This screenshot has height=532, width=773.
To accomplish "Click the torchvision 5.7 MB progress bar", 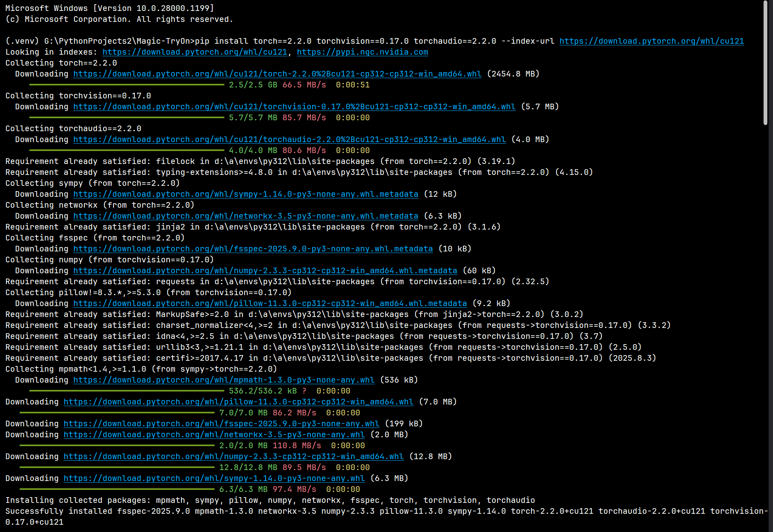I will click(x=126, y=117).
